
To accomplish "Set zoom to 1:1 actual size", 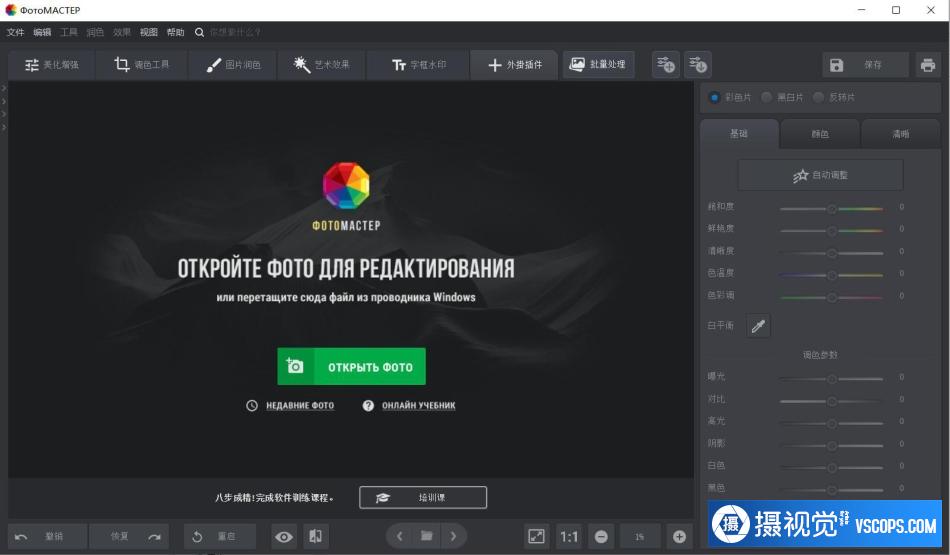I will click(x=569, y=537).
